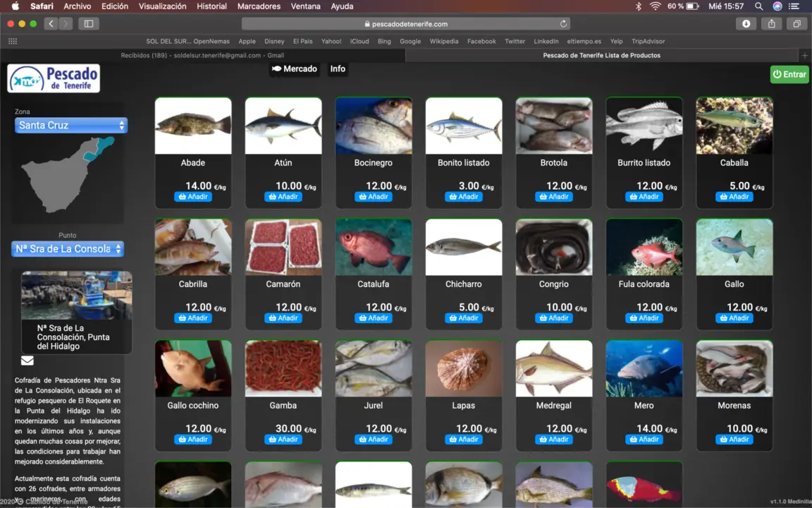Click the Gallo cochino product name
Viewport: 812px width, 508px height.
click(x=193, y=406)
